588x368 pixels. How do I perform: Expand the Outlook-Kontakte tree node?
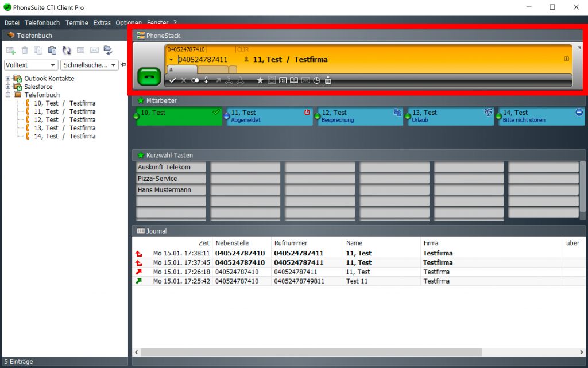[x=9, y=79]
